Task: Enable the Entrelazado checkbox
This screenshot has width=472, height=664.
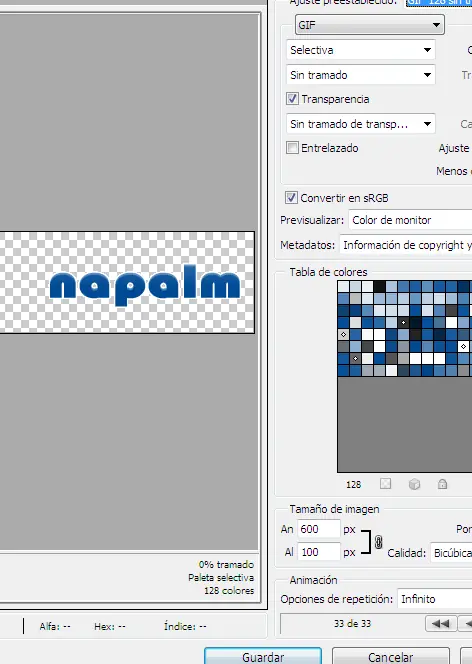Action: click(292, 148)
